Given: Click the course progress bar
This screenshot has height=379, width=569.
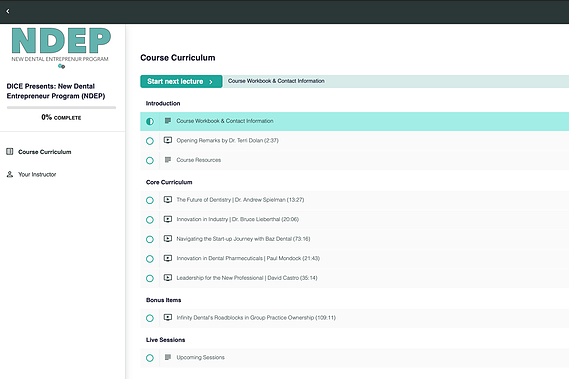Looking at the screenshot, I should click(x=61, y=107).
